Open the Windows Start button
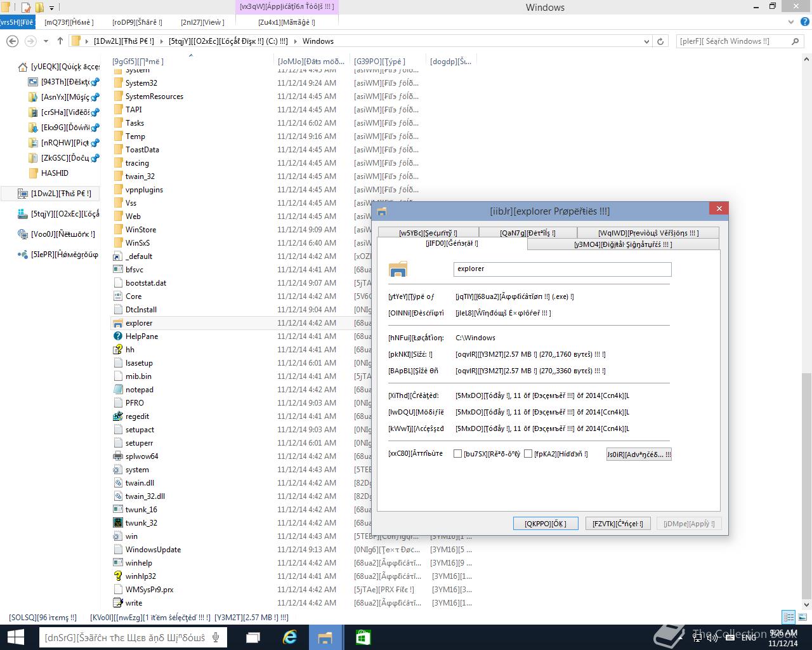Image resolution: width=812 pixels, height=650 pixels. click(15, 637)
